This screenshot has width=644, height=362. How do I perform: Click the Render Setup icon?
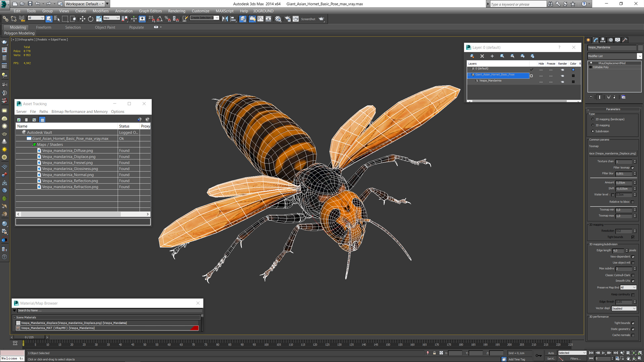pos(288,19)
